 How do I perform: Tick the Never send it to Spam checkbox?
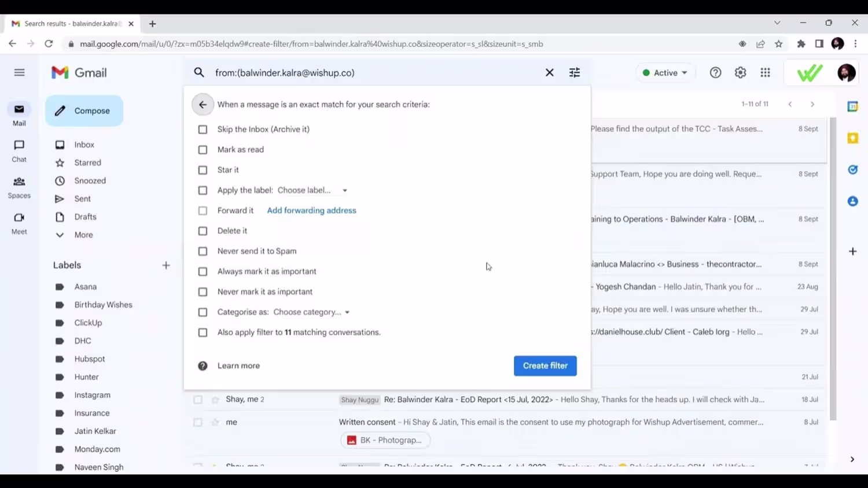tap(203, 252)
